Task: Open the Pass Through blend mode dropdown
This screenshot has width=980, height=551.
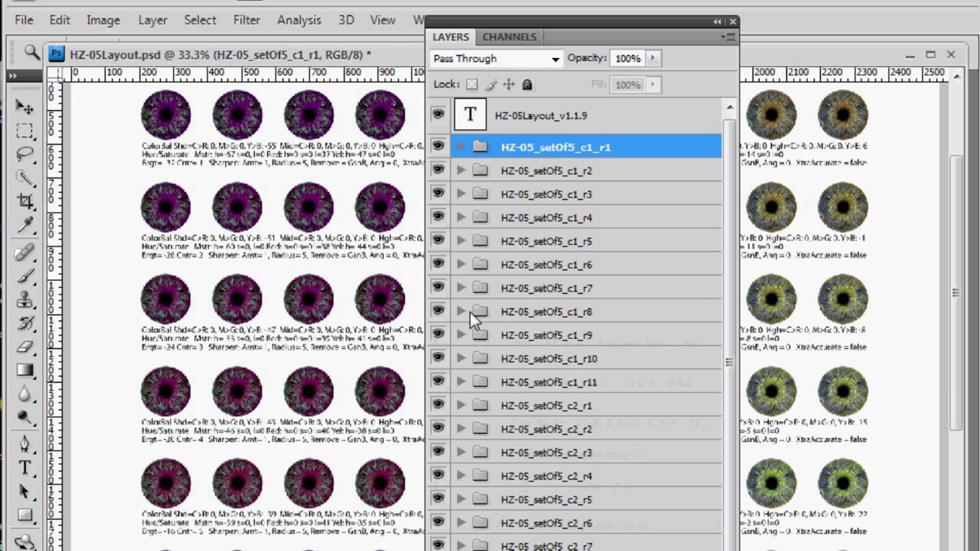Action: pyautogui.click(x=496, y=59)
